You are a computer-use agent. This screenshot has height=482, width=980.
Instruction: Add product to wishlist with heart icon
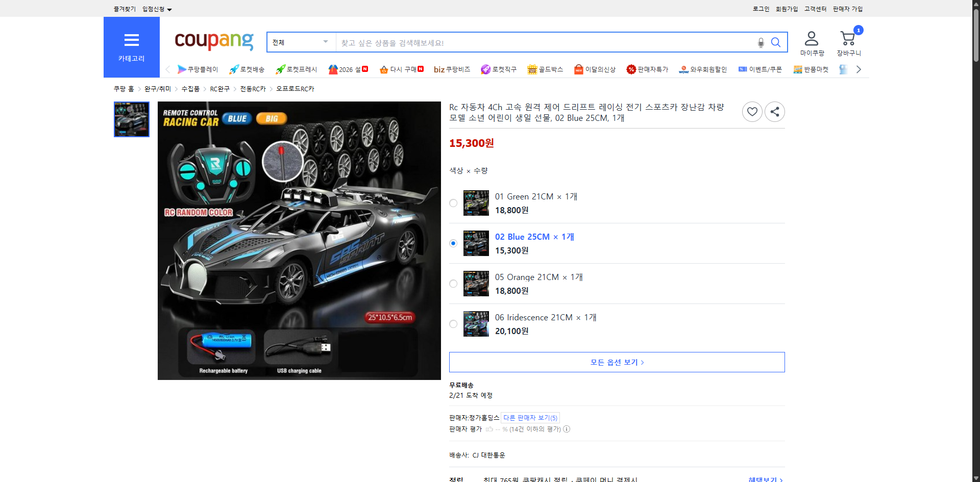[752, 112]
